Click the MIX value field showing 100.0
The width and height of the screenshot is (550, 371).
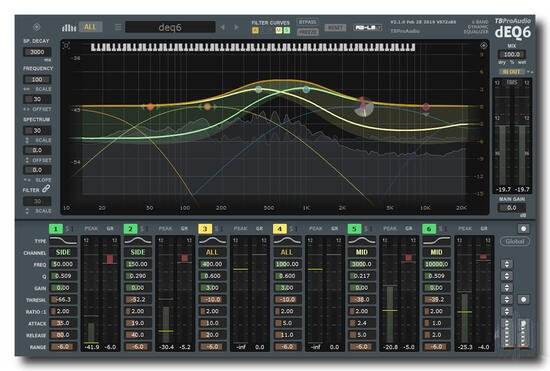(x=512, y=54)
